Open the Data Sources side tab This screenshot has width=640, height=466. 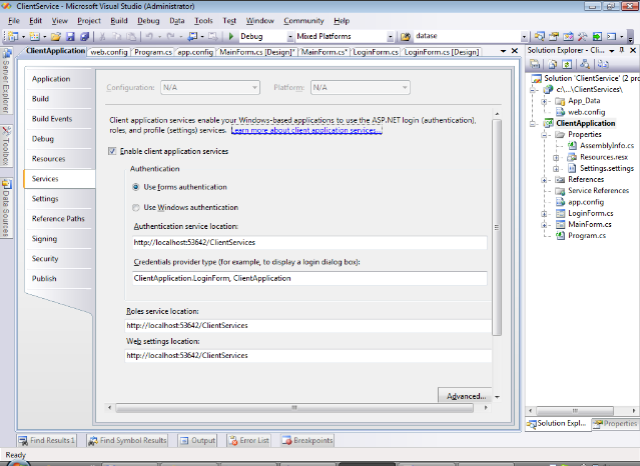point(6,208)
